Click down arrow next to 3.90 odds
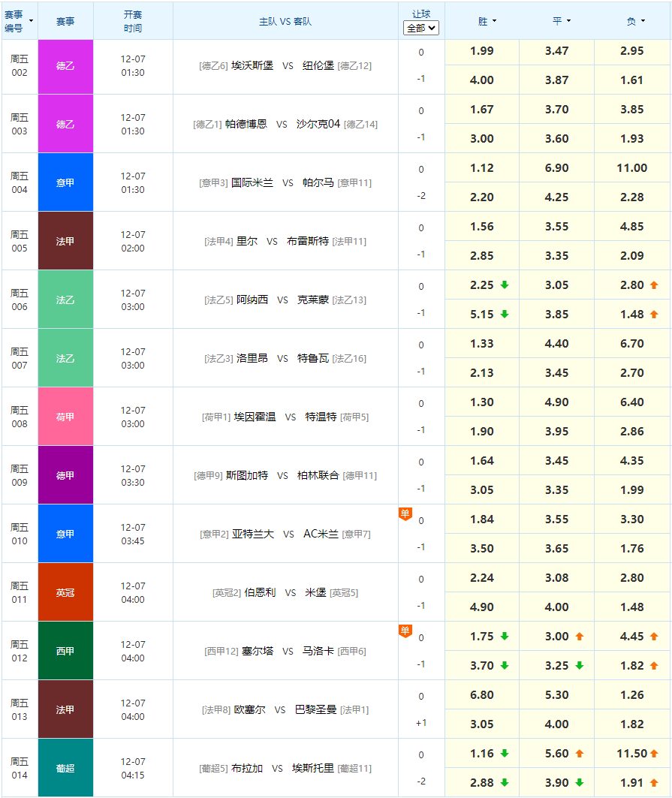 click(x=580, y=782)
